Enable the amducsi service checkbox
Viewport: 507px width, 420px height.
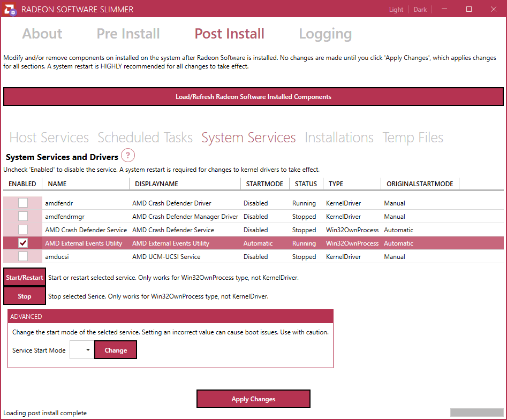pos(23,256)
